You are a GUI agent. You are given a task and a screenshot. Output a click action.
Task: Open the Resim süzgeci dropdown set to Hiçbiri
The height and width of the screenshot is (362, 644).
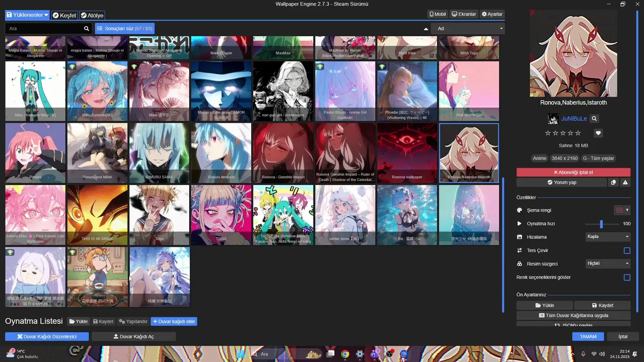tap(608, 263)
